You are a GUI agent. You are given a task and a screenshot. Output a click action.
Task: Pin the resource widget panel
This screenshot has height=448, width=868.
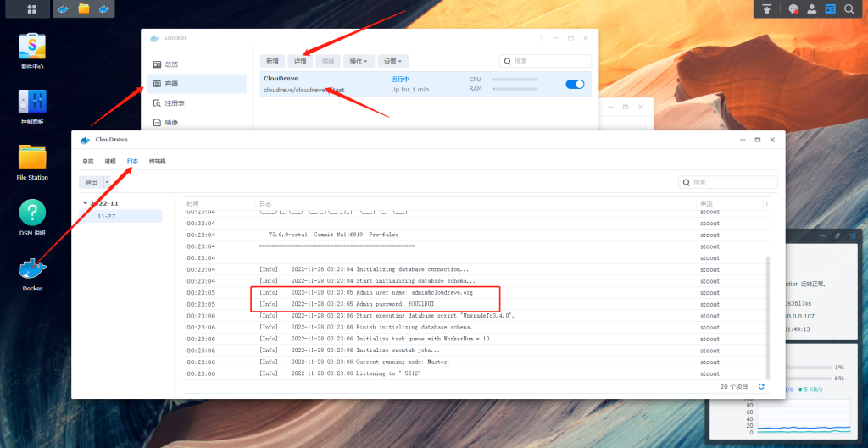click(837, 236)
